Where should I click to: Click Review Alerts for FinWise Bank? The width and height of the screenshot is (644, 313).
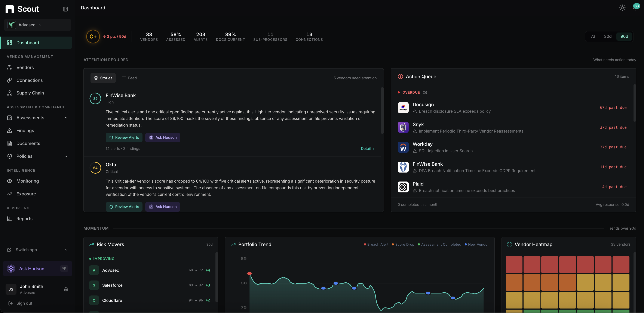pos(124,137)
